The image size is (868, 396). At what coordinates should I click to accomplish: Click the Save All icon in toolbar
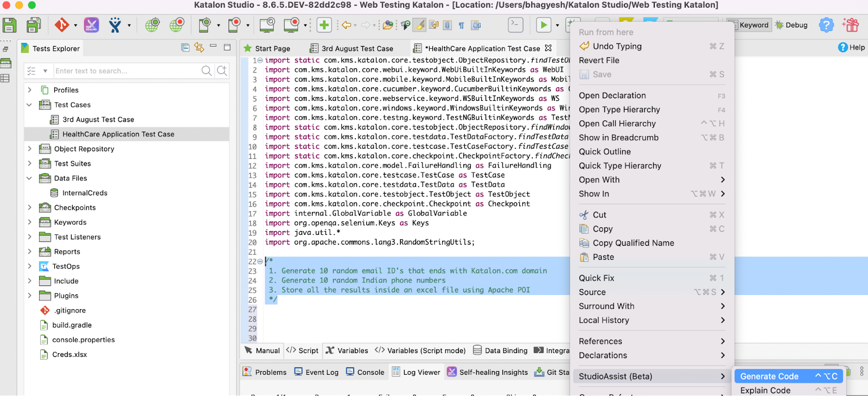click(x=34, y=25)
